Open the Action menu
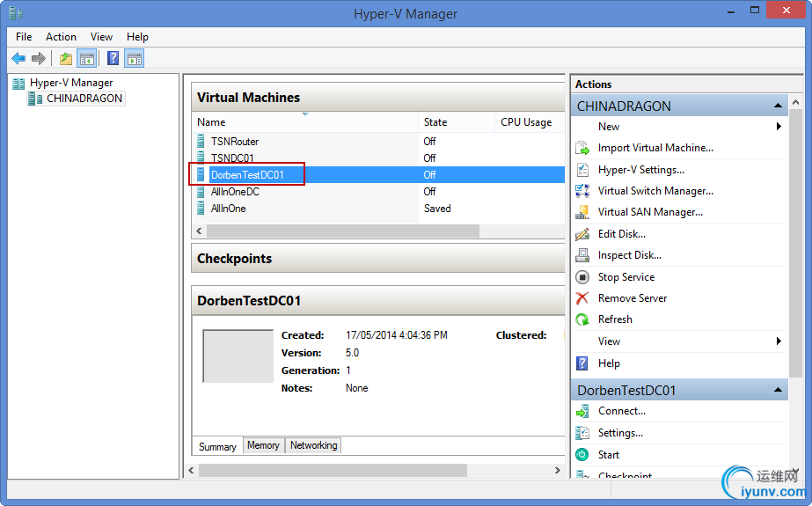This screenshot has height=506, width=812. pos(61,37)
